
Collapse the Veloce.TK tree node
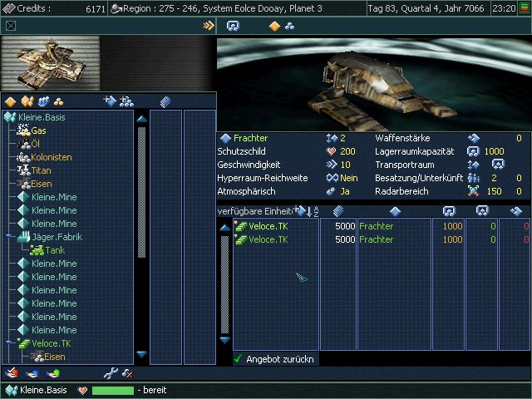click(11, 343)
